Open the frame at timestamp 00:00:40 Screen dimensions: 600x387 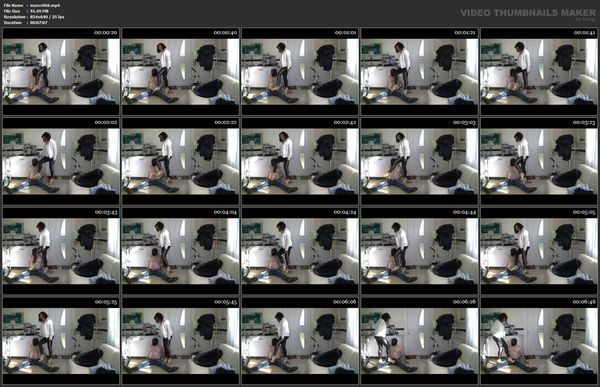[180, 71]
